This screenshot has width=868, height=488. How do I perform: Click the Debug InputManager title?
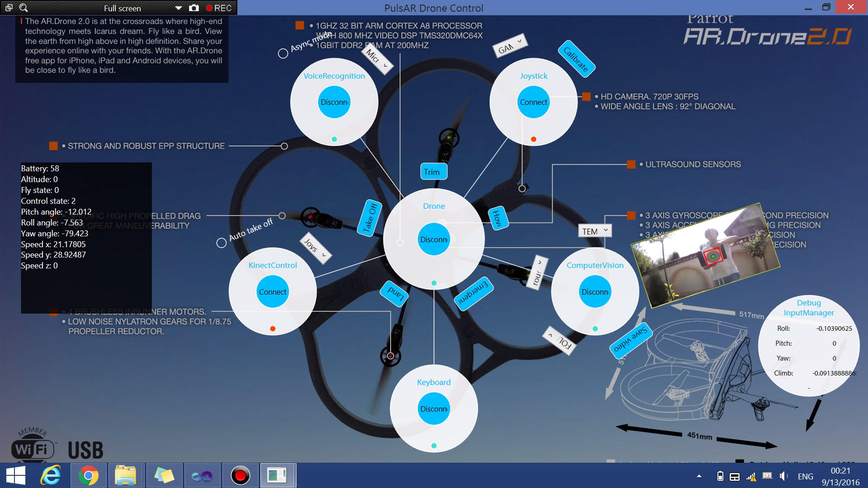[809, 308]
